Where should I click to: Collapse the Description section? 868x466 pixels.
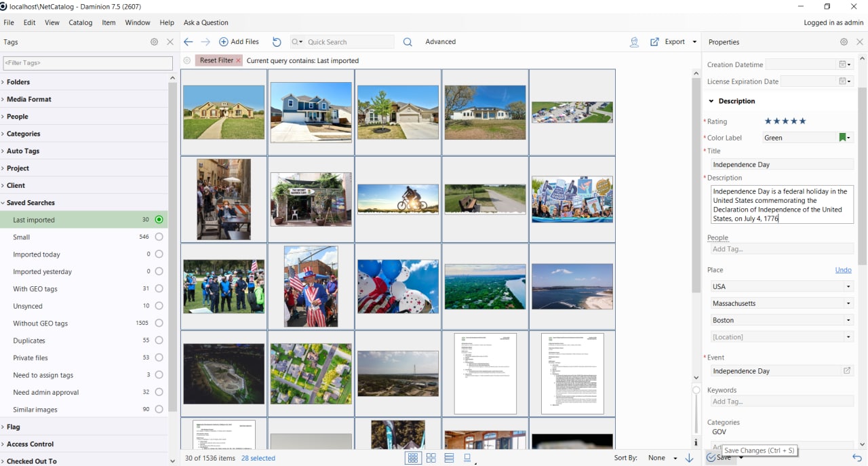tap(711, 101)
